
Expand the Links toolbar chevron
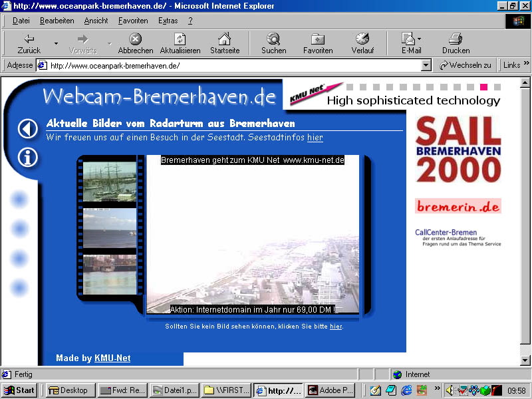pyautogui.click(x=526, y=63)
